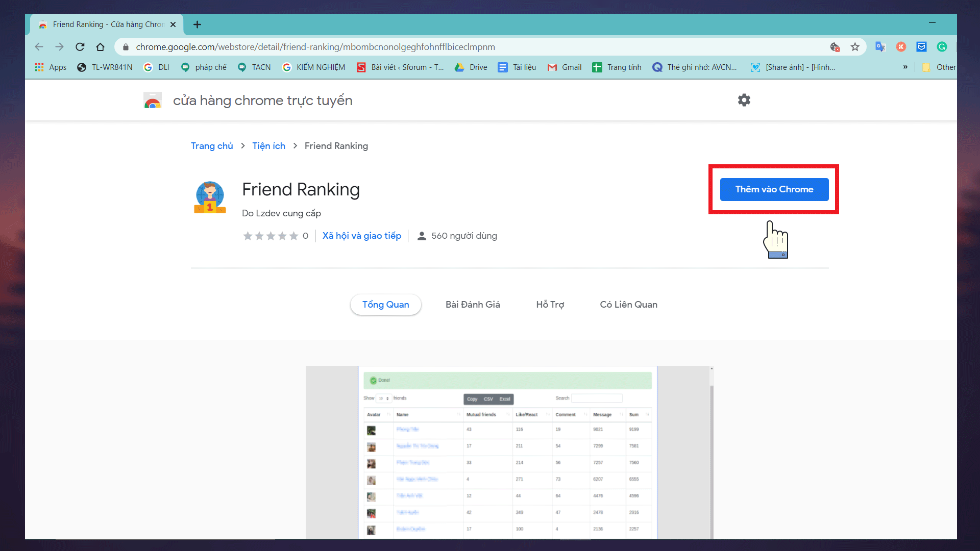Viewport: 980px width, 551px height.
Task: Open TACN bookmark
Action: 254,67
